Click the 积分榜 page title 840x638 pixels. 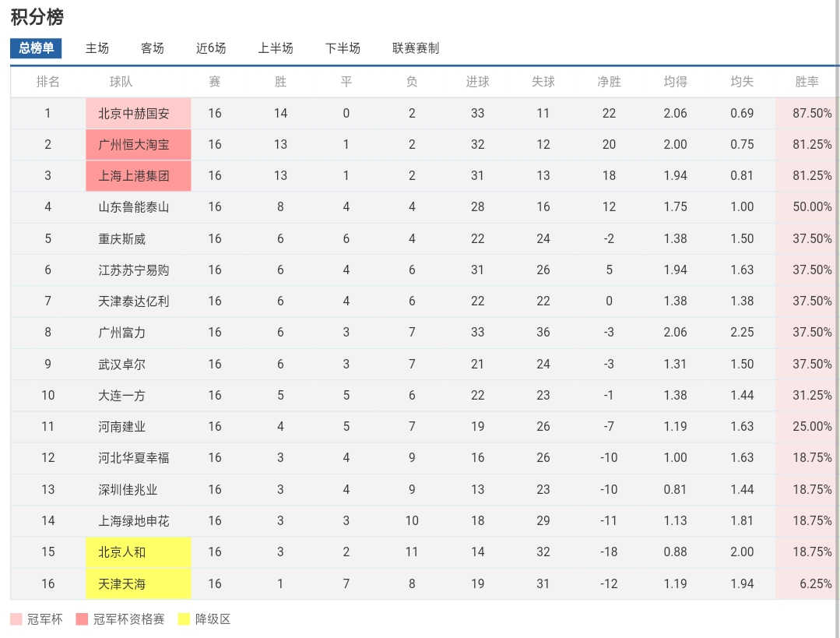(37, 16)
